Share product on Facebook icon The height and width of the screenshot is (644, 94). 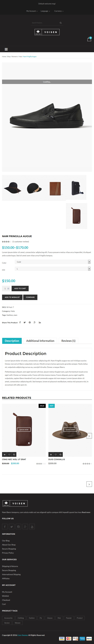click(20, 322)
